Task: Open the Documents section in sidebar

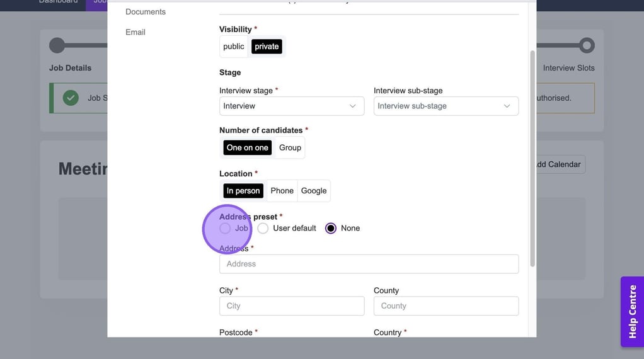Action: (146, 12)
